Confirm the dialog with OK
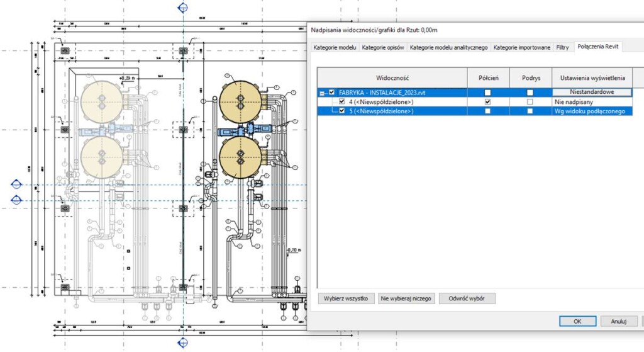Screen dimensions: 644x352 pos(577,321)
